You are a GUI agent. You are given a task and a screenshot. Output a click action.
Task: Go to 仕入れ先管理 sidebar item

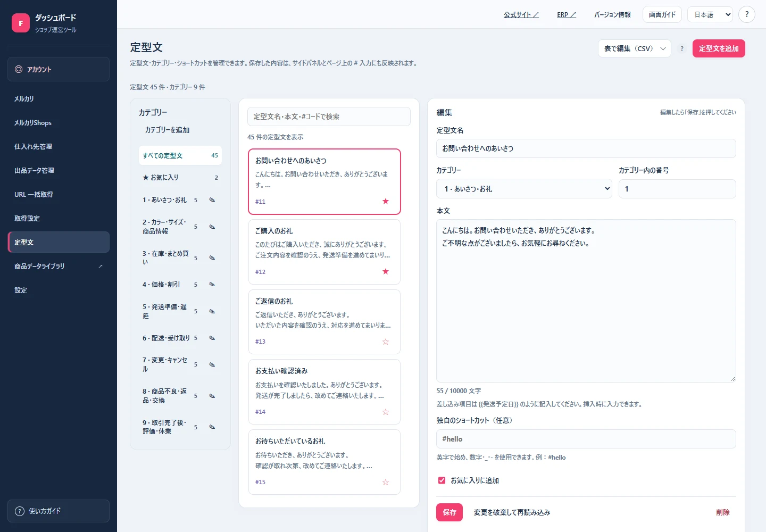59,147
